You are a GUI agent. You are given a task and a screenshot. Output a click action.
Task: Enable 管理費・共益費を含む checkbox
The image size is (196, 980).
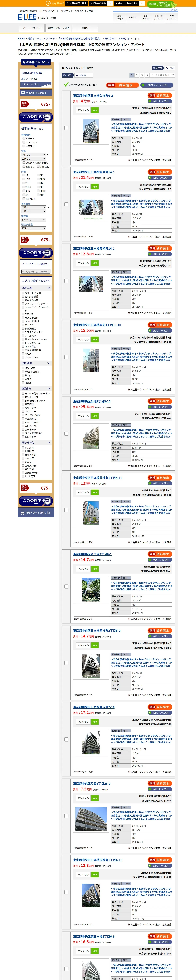pyautogui.click(x=24, y=163)
